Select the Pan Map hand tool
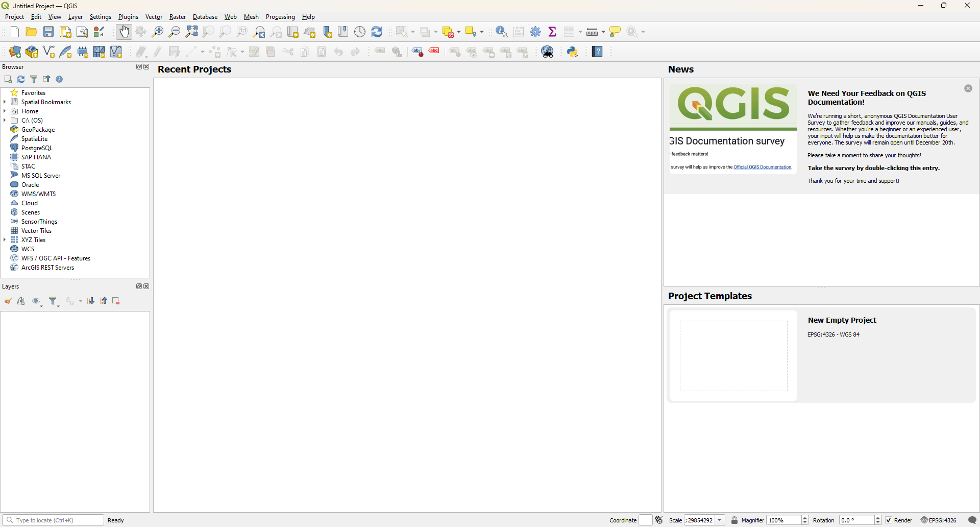980x527 pixels. click(x=124, y=32)
